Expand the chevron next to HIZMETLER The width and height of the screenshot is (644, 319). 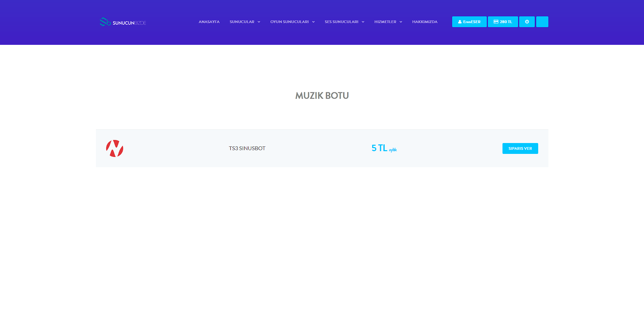point(401,22)
